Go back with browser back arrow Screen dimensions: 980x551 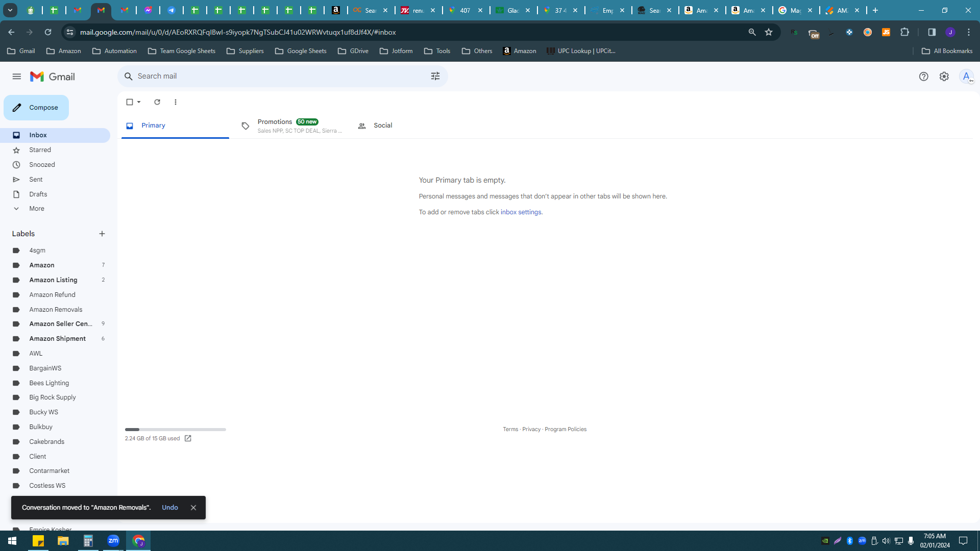point(11,32)
